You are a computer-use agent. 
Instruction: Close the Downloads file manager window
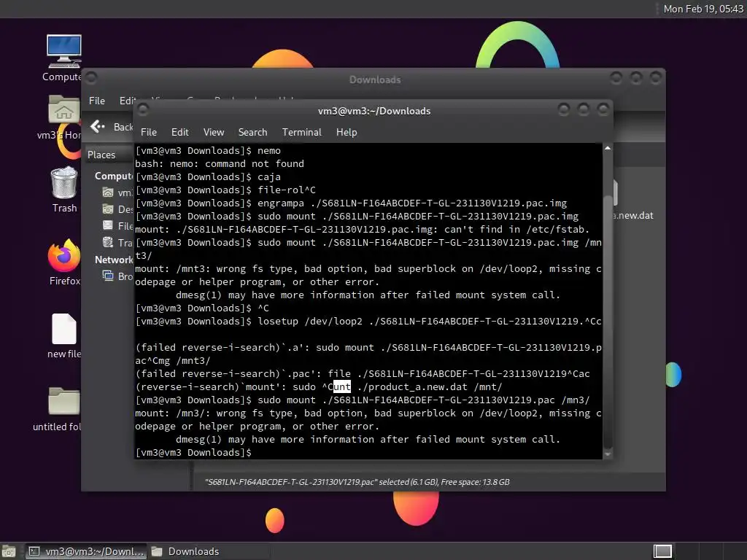tap(656, 77)
